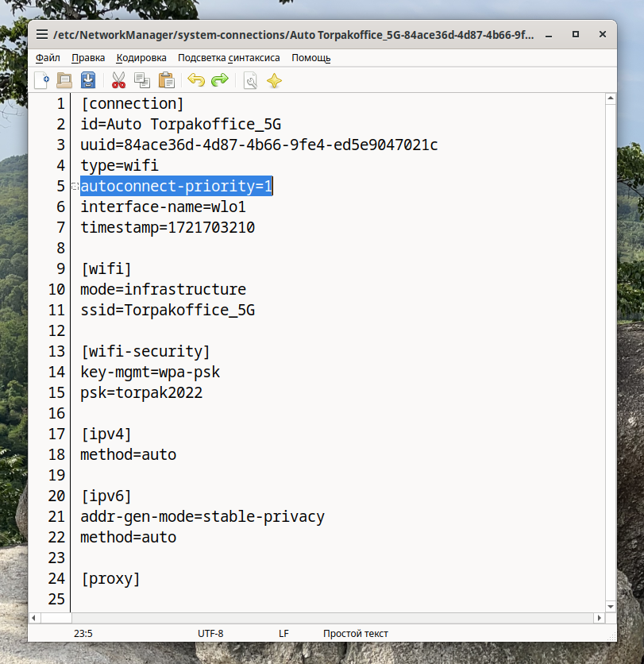Click the horizontal scrollbar left arrow
Image resolution: width=644 pixels, height=664 pixels.
(x=34, y=618)
